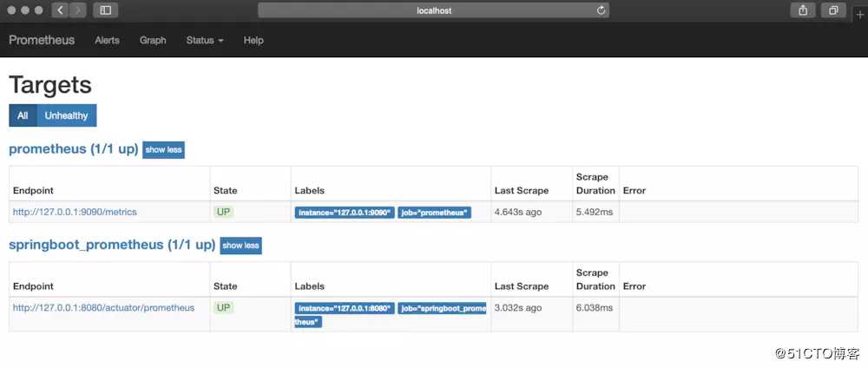The width and height of the screenshot is (868, 368).
Task: Click instance="127.0.0.1:8080" label badge
Action: 345,309
